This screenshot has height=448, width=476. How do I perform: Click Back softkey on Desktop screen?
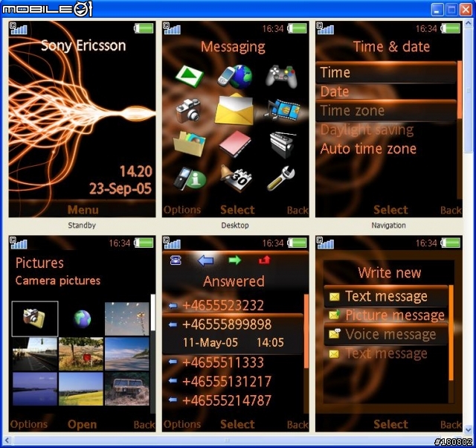click(x=297, y=210)
